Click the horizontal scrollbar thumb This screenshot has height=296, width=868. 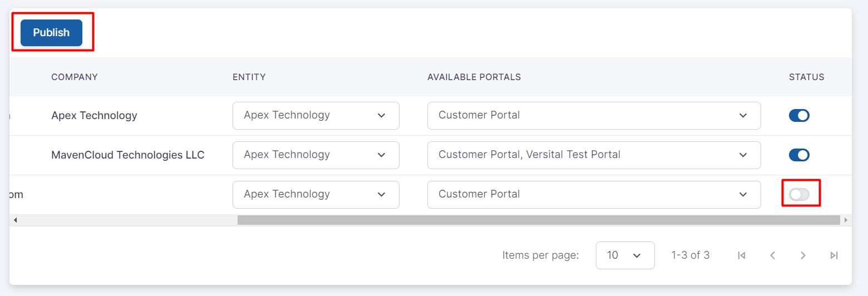[x=538, y=220]
